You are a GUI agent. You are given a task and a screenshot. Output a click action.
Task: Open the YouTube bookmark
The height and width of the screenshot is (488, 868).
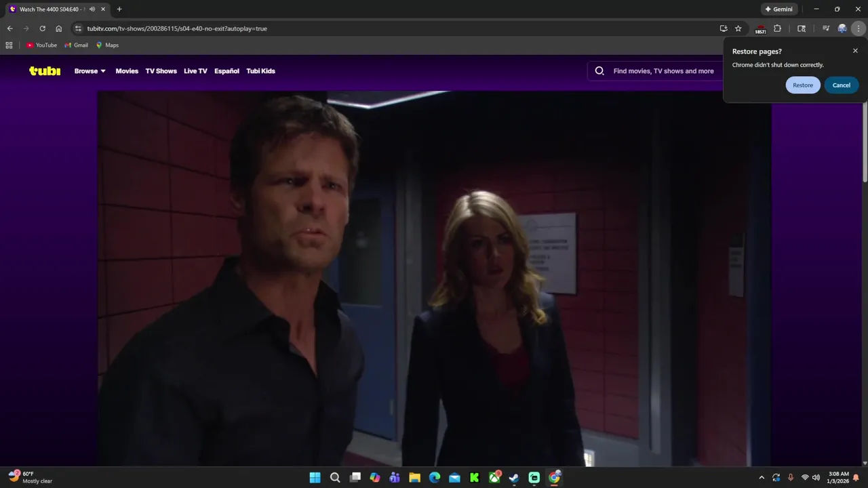(41, 45)
